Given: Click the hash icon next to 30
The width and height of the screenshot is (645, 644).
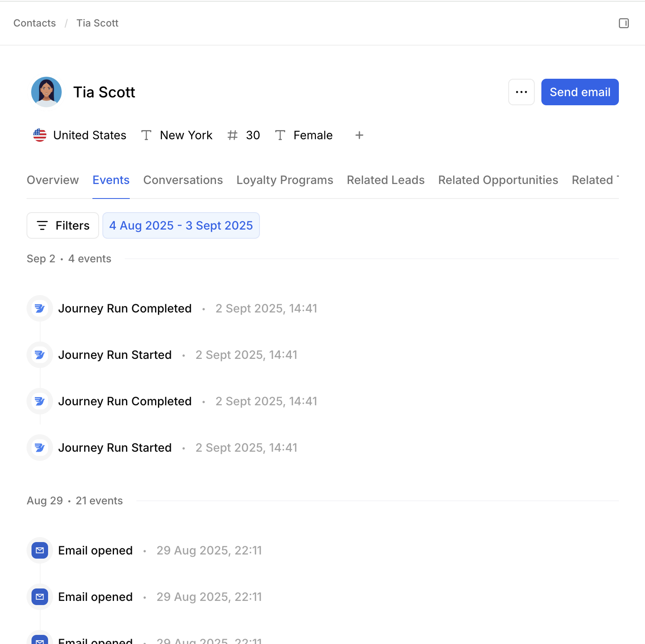Looking at the screenshot, I should 233,135.
